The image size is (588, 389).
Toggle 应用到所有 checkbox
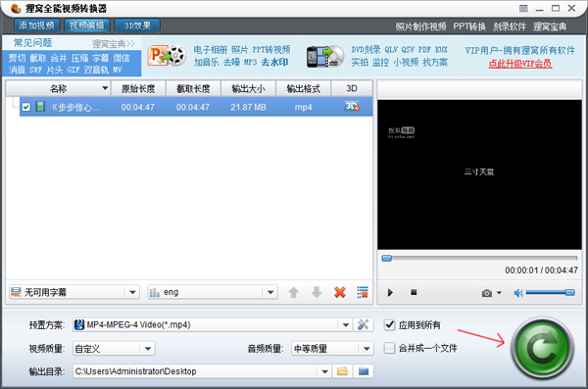390,325
